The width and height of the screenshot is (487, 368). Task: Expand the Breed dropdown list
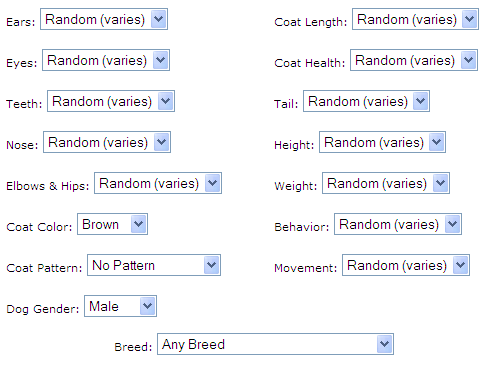(x=275, y=344)
